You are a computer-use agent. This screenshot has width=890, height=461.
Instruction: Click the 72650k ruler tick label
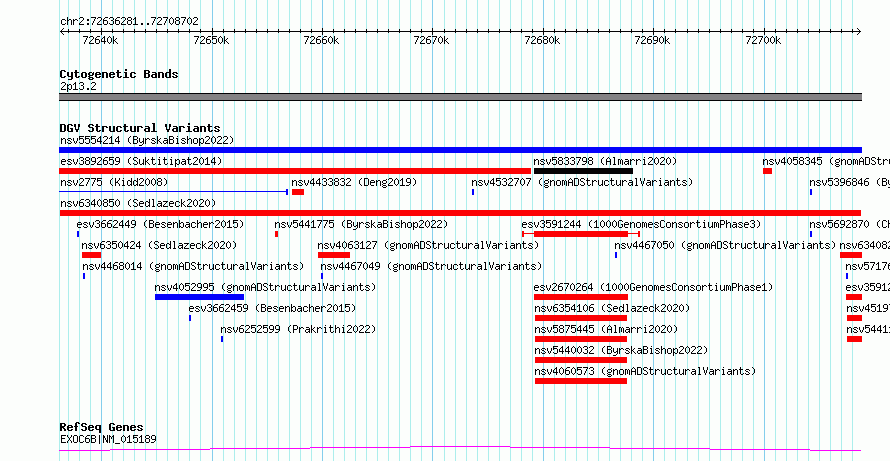click(x=211, y=40)
